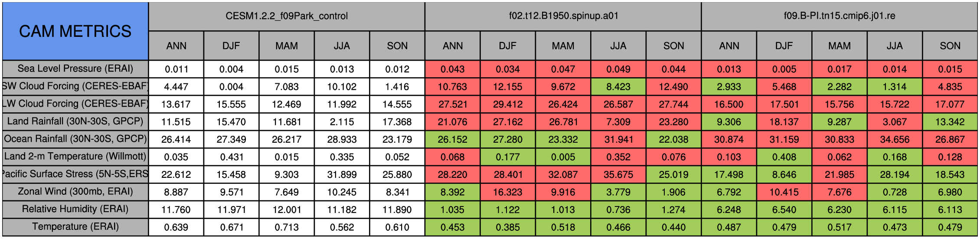Open the LW Cloud Forcing (CERES-EBAF) row
This screenshot has width=980, height=239.
click(75, 104)
